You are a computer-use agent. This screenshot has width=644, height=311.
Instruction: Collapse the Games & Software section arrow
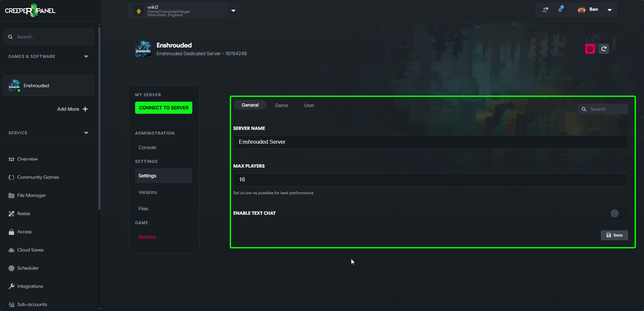(86, 57)
